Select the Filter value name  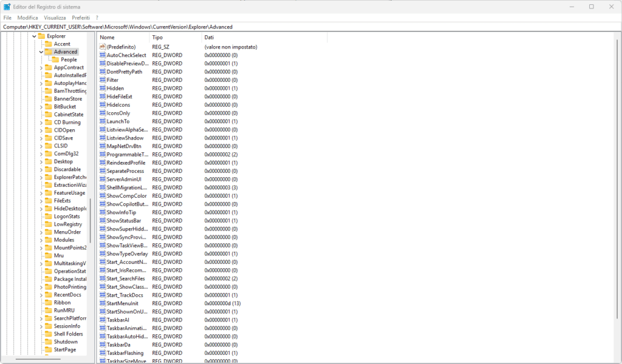(x=112, y=80)
